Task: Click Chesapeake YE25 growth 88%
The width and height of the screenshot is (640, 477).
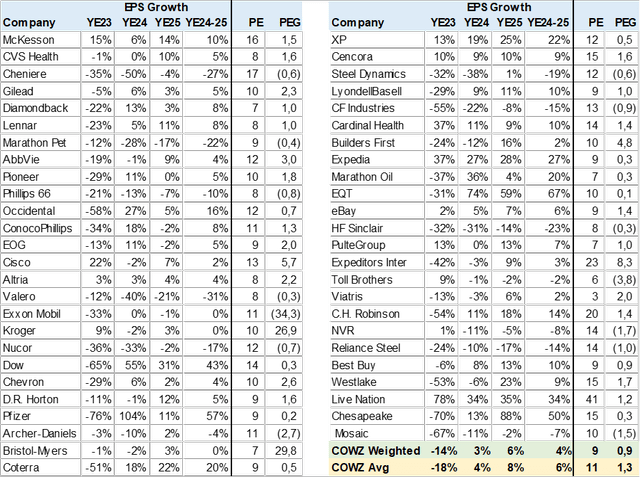Action: pos(509,416)
